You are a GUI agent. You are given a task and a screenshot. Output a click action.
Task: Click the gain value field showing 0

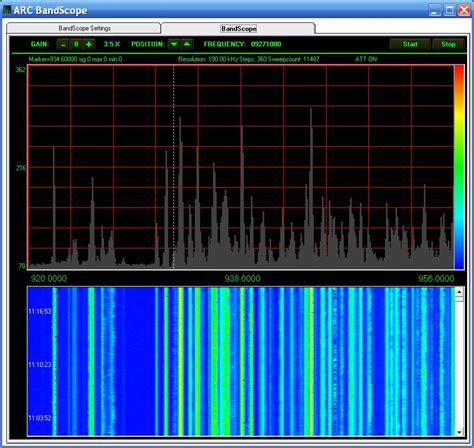[x=76, y=44]
